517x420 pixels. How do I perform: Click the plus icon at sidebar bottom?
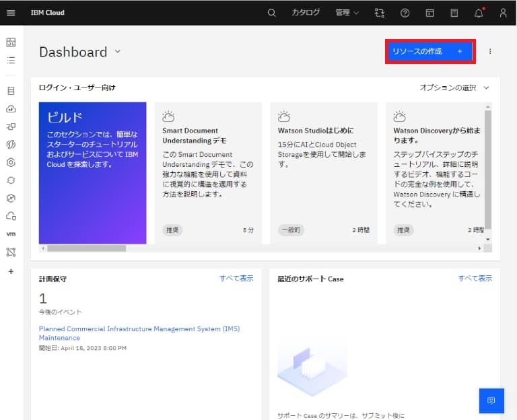[x=11, y=271]
